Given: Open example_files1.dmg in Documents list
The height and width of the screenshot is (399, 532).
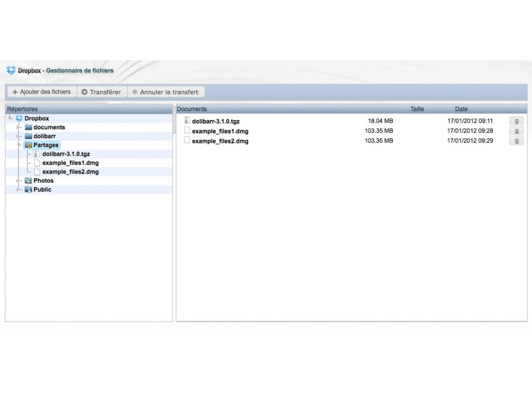Looking at the screenshot, I should coord(220,131).
